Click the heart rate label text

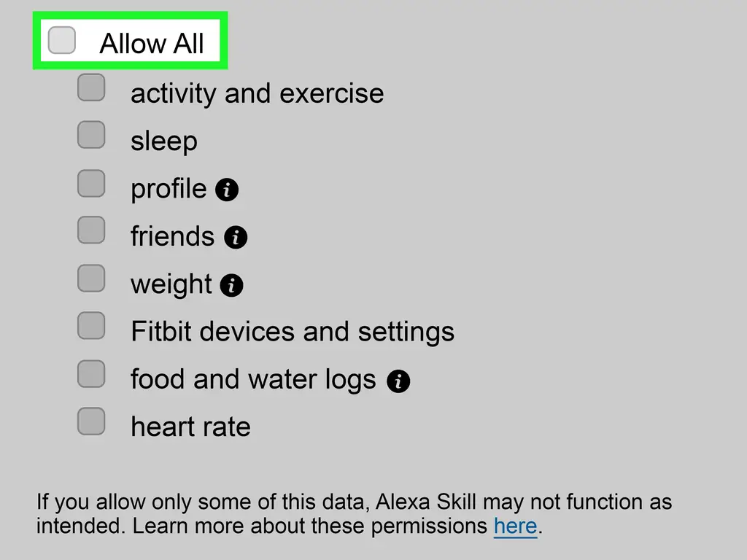click(x=190, y=426)
